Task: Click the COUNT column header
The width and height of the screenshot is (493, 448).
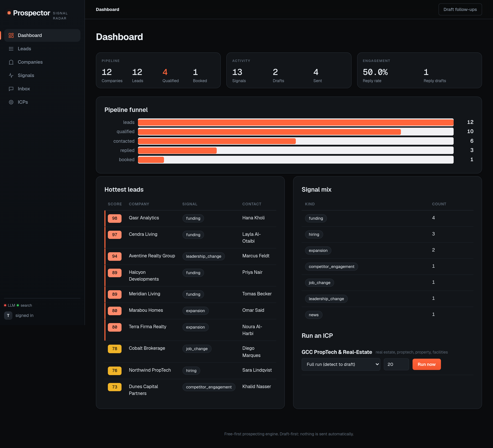Action: (x=439, y=204)
